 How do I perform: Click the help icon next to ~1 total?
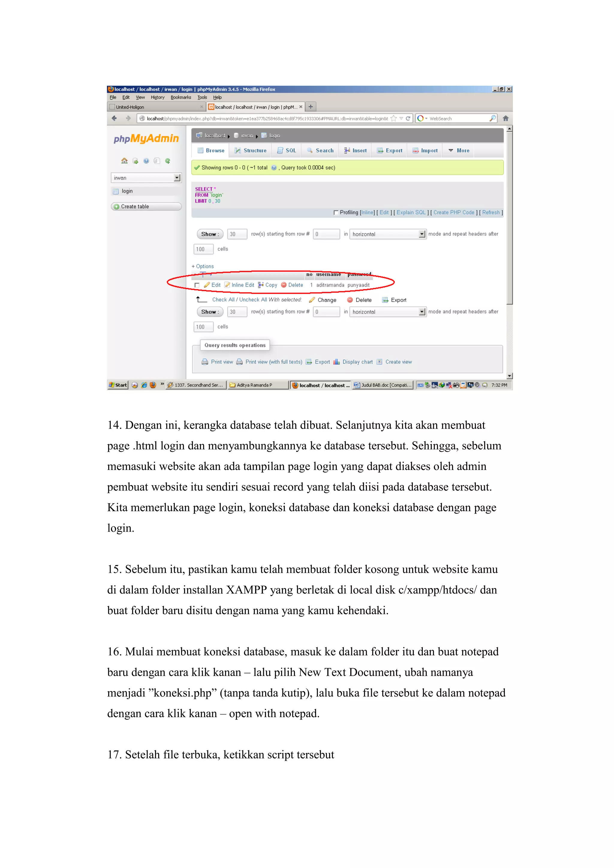click(x=274, y=168)
